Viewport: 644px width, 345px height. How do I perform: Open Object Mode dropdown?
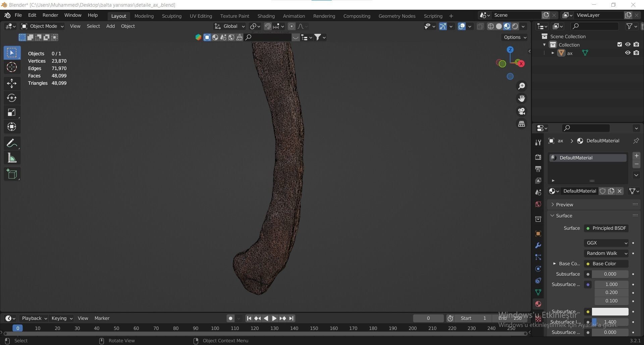coord(42,26)
